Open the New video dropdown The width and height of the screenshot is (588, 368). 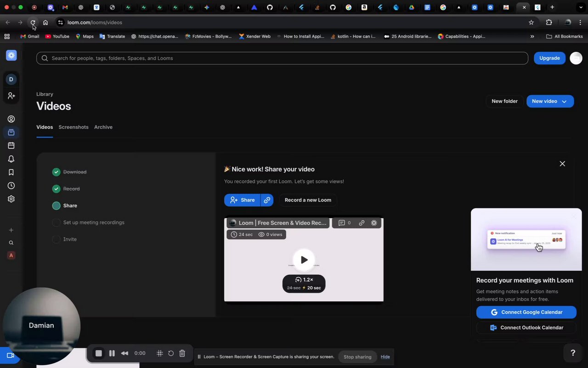click(550, 101)
